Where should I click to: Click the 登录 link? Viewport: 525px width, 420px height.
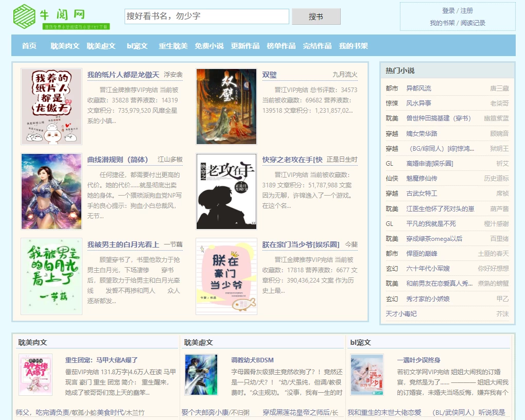coord(448,11)
